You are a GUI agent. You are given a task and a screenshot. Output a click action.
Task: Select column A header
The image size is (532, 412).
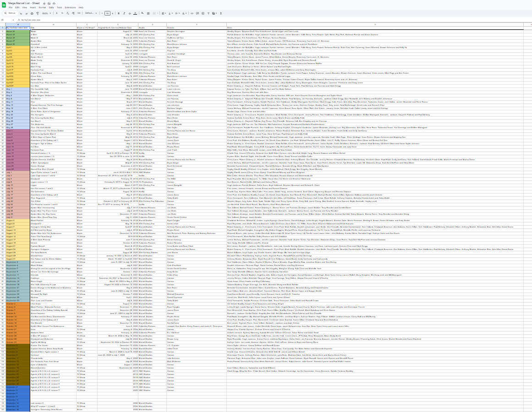(18, 24)
